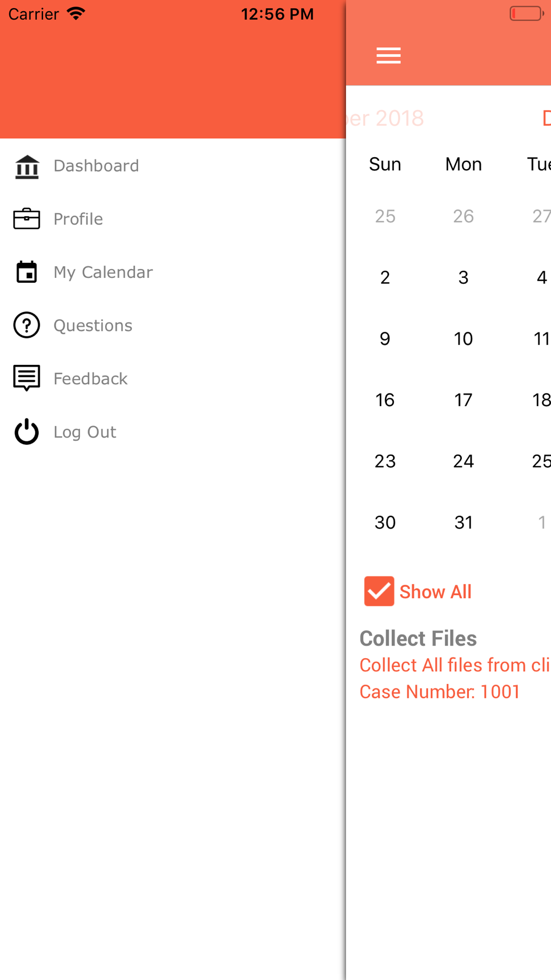Click the Dashboard bank building icon
Screen dimensions: 551x980
click(x=26, y=166)
